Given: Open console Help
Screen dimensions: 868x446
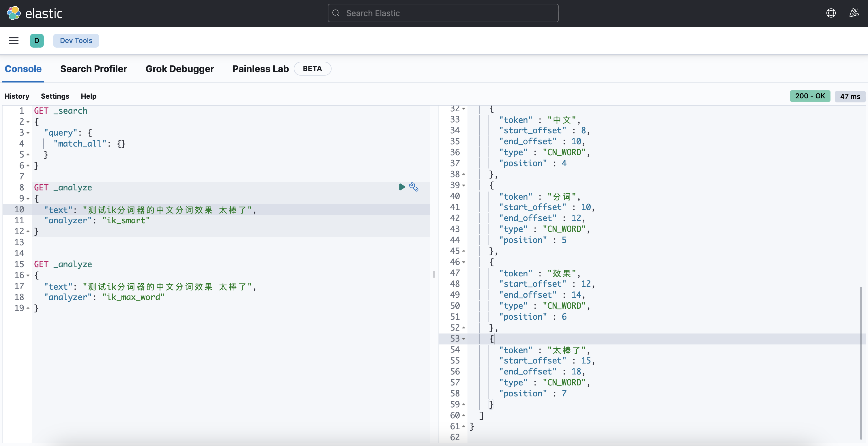Looking at the screenshot, I should click(88, 96).
